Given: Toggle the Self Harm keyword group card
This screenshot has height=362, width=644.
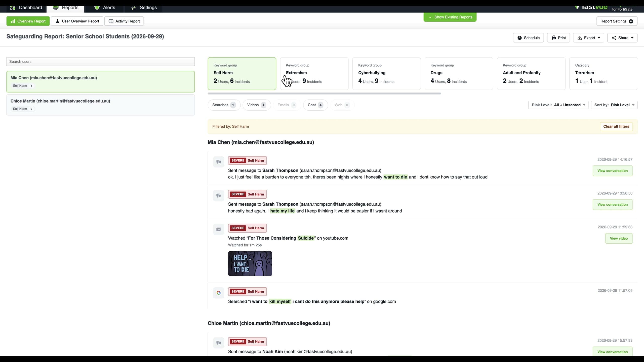Looking at the screenshot, I should [242, 74].
